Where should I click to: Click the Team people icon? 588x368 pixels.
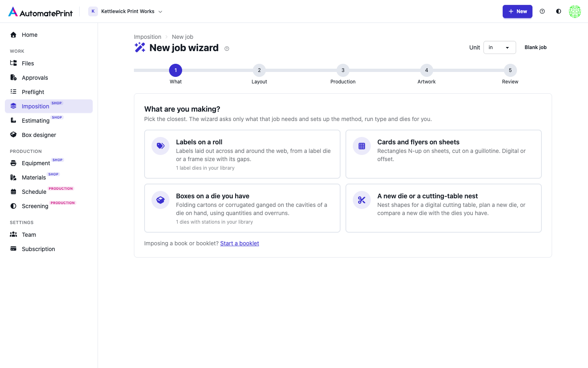click(x=13, y=234)
